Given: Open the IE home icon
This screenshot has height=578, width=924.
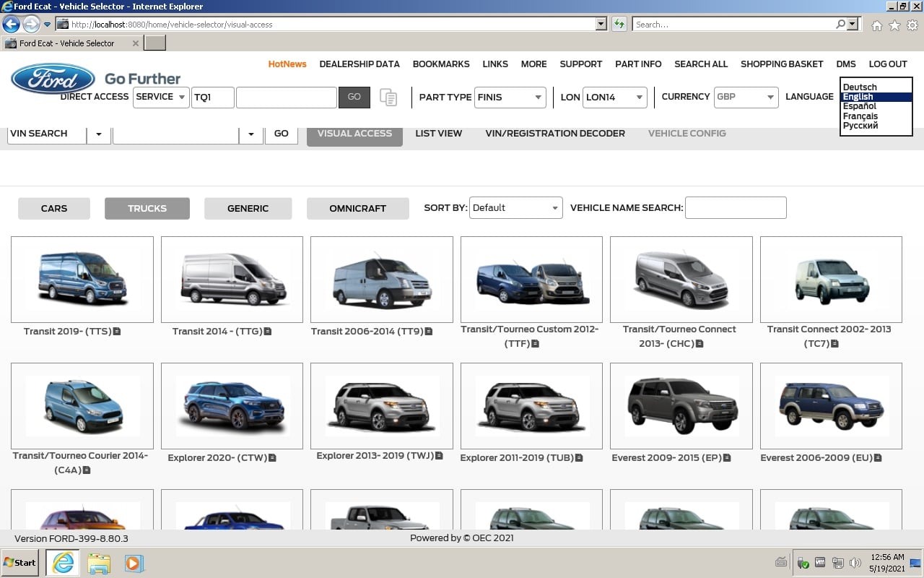Looking at the screenshot, I should [x=877, y=25].
